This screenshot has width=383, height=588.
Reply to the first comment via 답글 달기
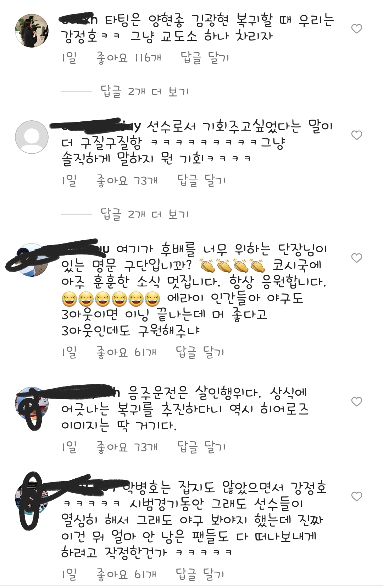[x=205, y=57]
